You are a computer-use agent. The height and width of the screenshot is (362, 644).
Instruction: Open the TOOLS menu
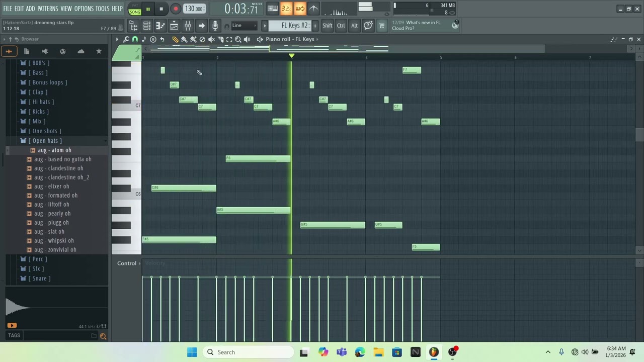pos(102,9)
